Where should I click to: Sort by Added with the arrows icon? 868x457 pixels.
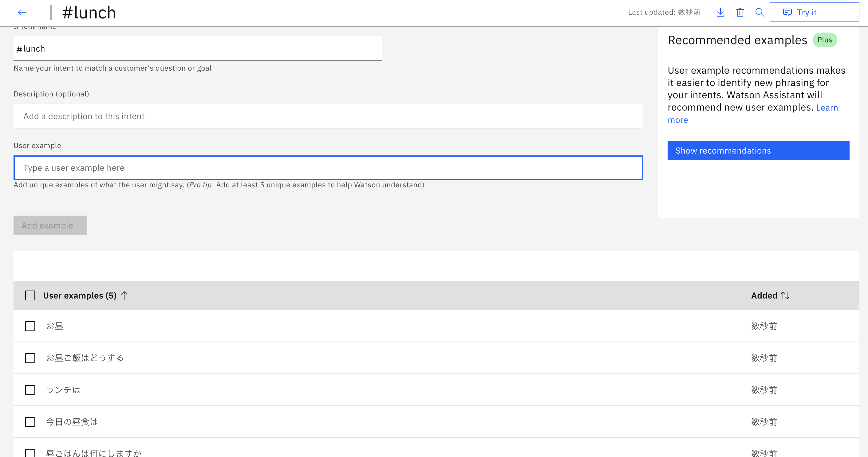pos(785,295)
